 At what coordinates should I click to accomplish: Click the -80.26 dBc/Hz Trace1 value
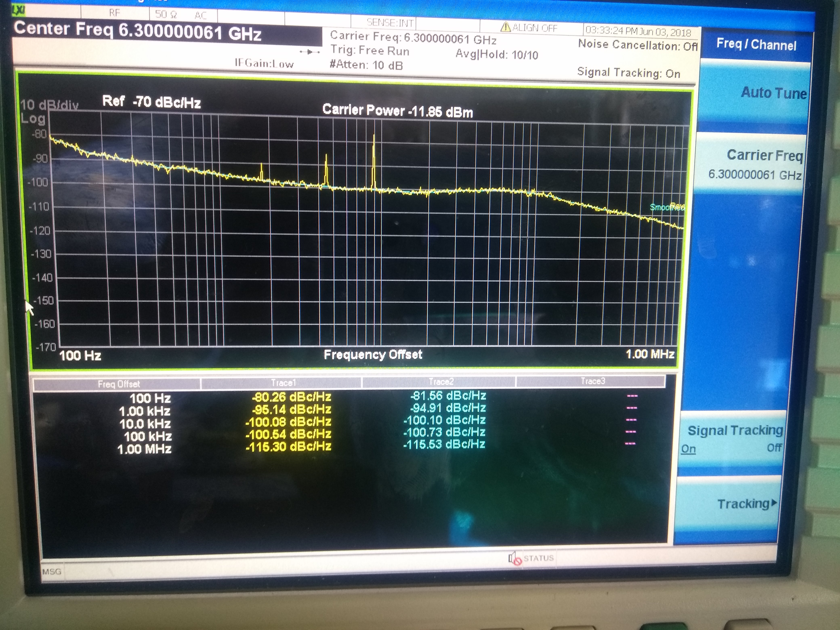(x=291, y=397)
